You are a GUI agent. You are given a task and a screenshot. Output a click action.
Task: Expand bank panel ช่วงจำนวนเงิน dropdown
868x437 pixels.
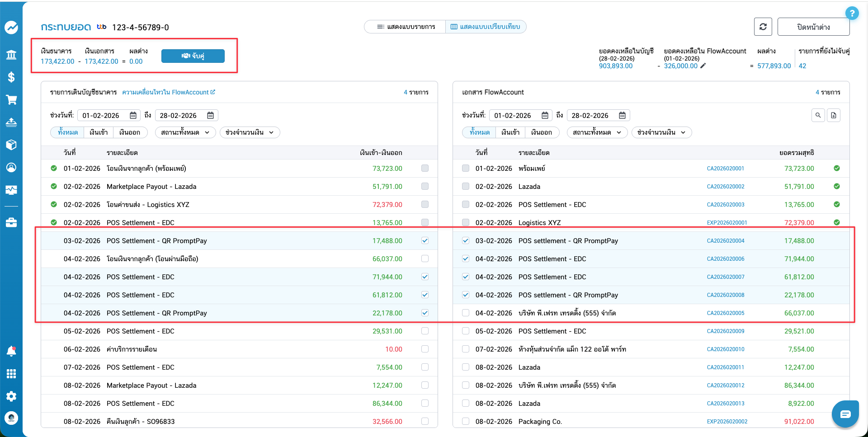click(250, 132)
